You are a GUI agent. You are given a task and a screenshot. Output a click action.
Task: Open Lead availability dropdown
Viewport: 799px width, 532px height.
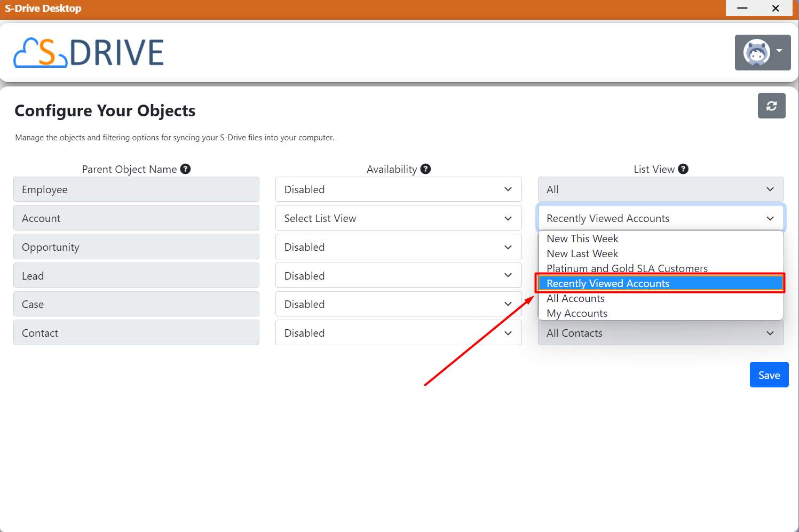tap(398, 276)
